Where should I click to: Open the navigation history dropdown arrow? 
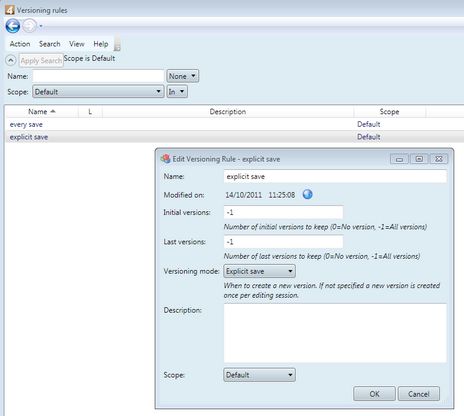coord(41,26)
